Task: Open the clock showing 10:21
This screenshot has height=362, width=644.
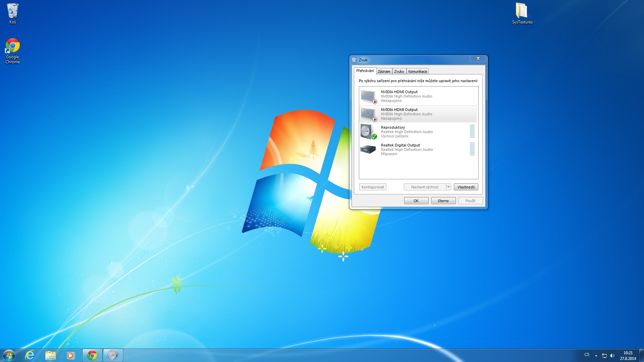Action: point(628,356)
